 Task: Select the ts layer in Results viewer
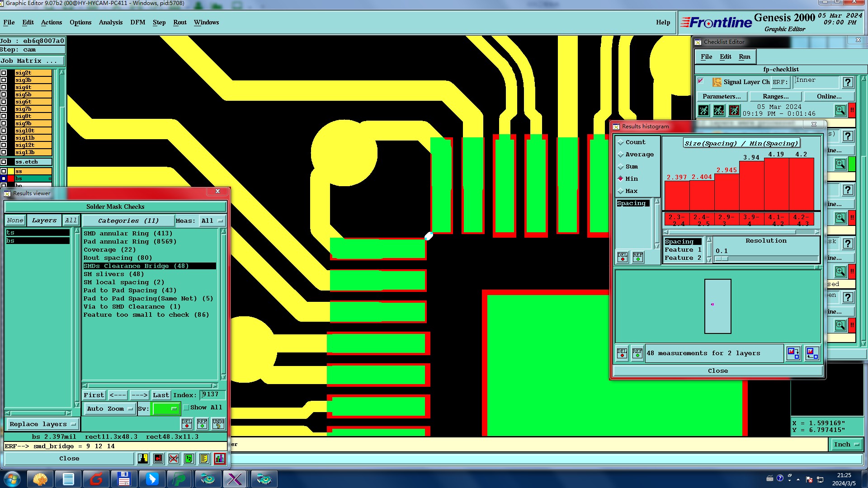38,233
